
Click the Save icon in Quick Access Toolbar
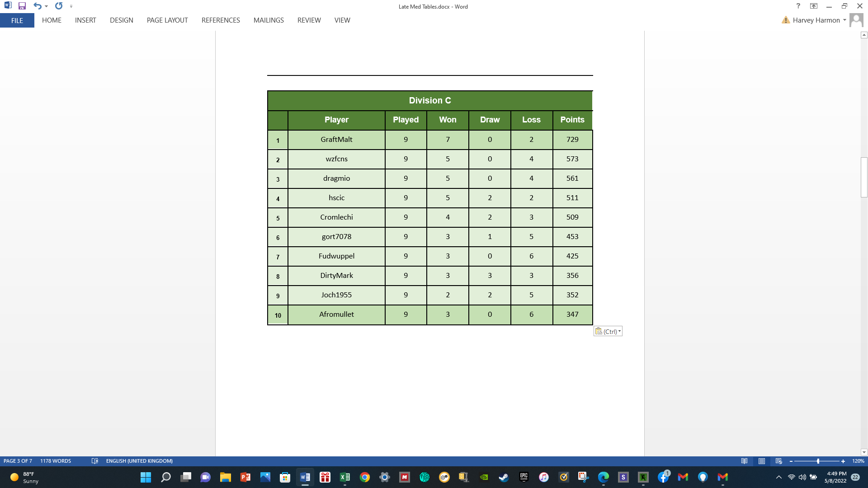[22, 6]
